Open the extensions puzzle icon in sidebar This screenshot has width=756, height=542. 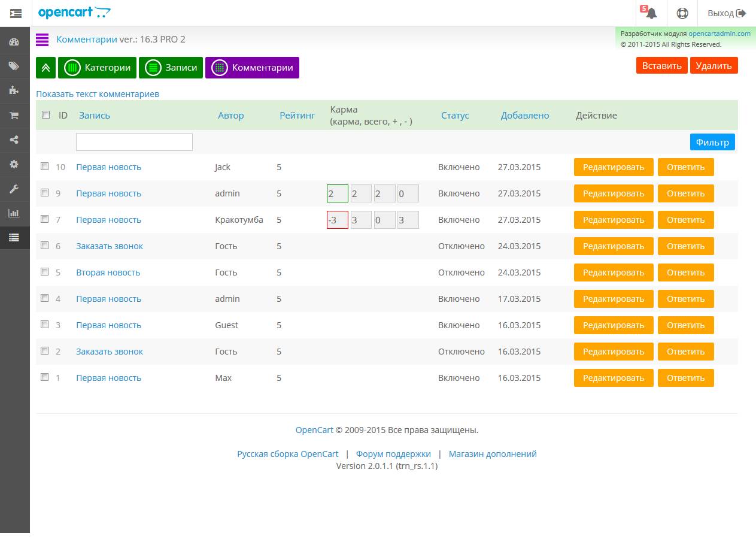tap(14, 90)
